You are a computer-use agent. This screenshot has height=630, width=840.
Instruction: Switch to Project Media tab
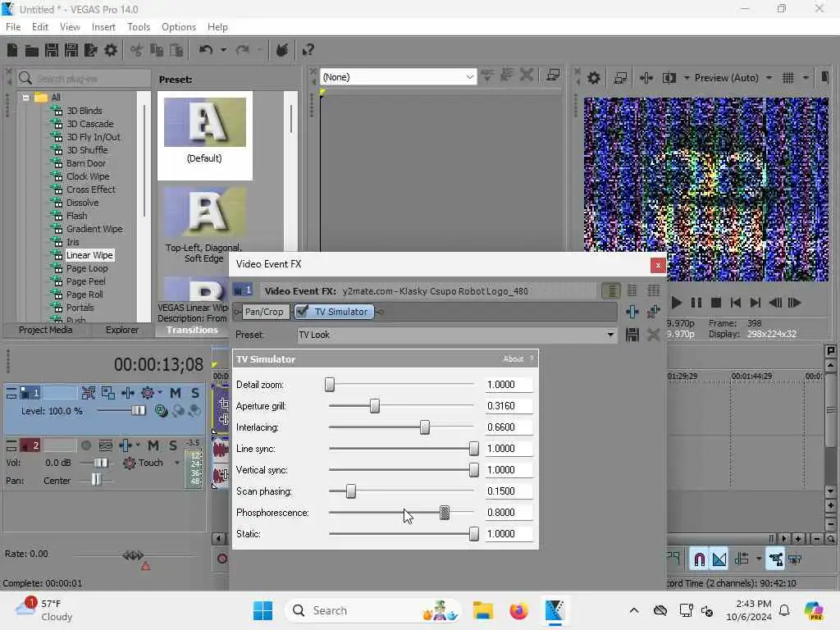pos(46,330)
